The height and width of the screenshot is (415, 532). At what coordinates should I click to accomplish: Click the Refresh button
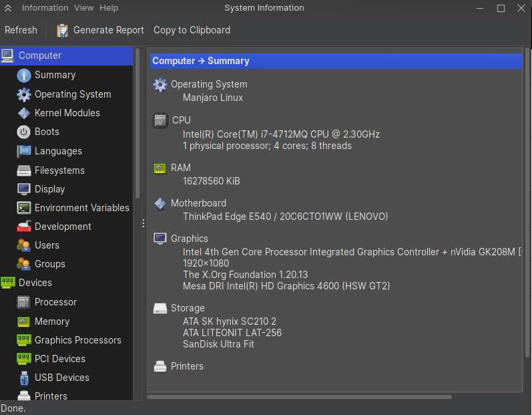(x=21, y=30)
